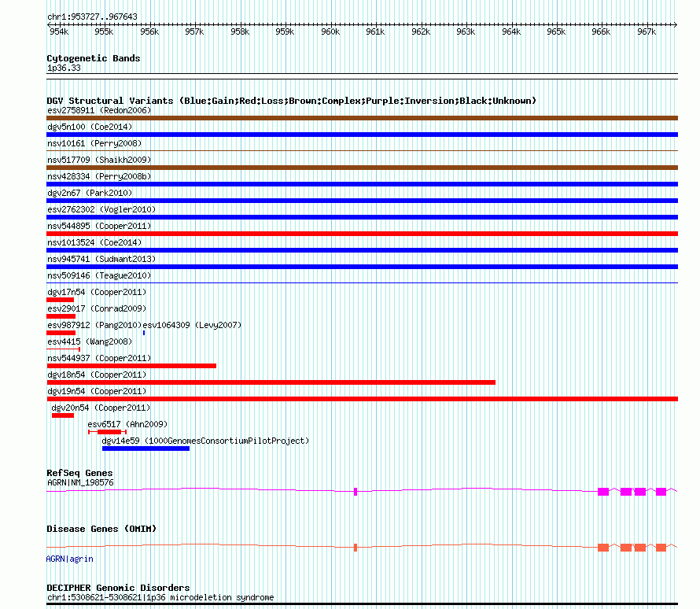
Task: Click the brown bar under esv2758911
Action: coord(362,118)
